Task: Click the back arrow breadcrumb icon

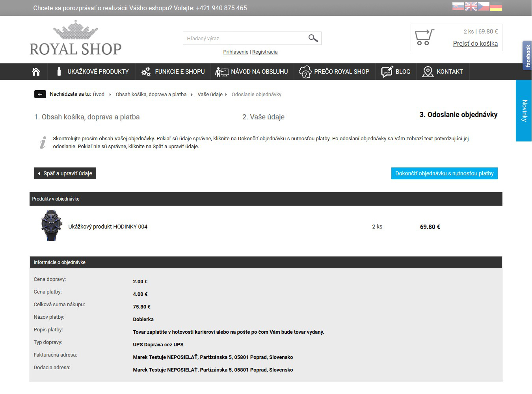Action: click(40, 94)
